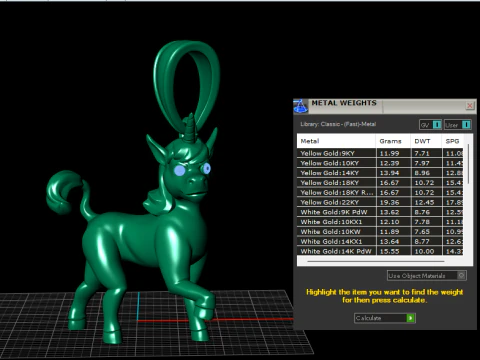The height and width of the screenshot is (360, 480).
Task: Select the White Gold:10KW row
Action: 380,231
